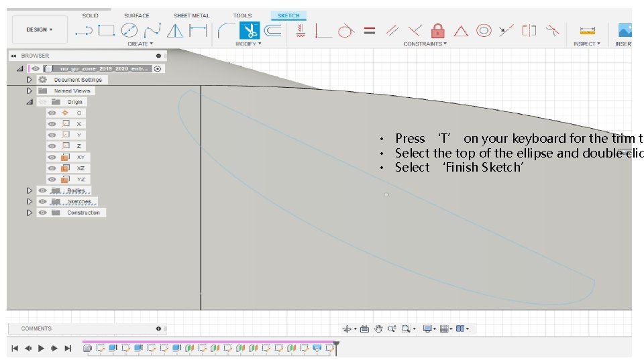Jump to the timeline beginning
This screenshot has width=644, height=362.
click(15, 349)
